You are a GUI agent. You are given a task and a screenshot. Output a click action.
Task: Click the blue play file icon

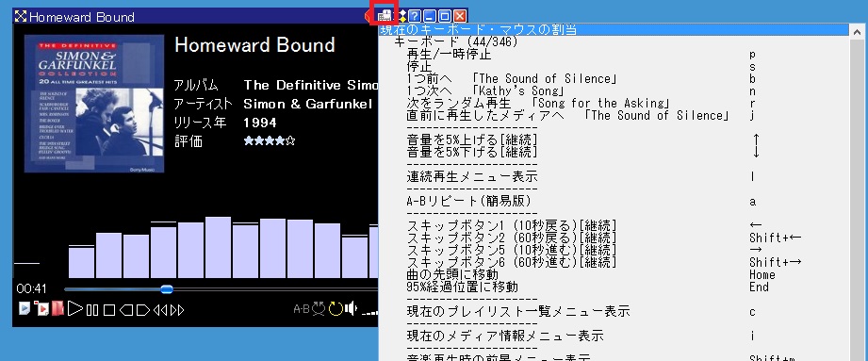click(25, 308)
